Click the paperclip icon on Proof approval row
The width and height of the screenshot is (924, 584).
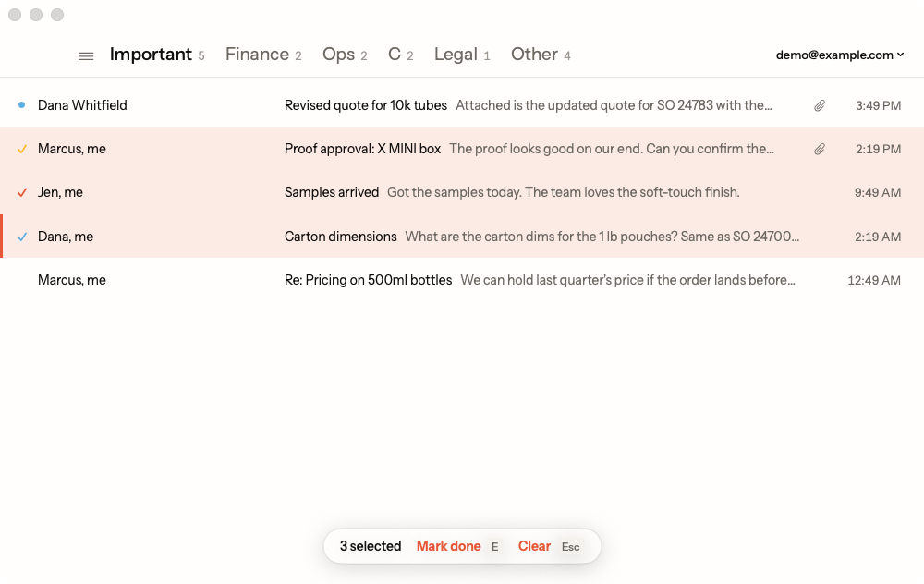click(819, 150)
